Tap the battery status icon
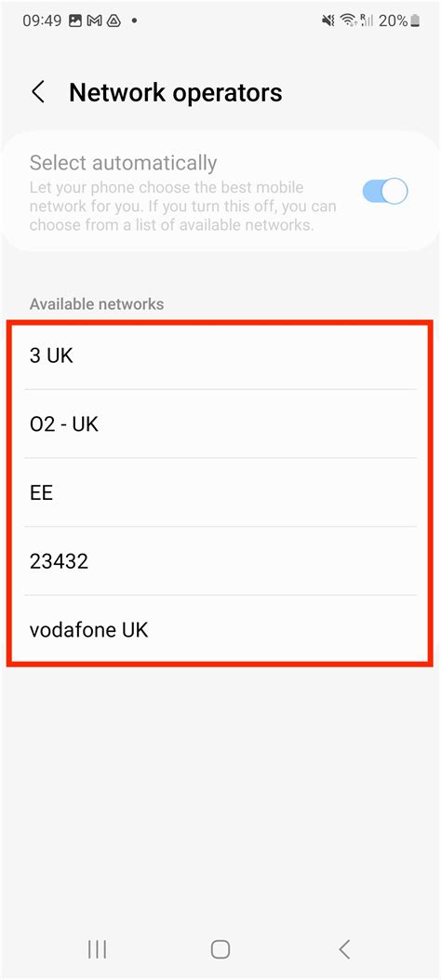This screenshot has width=441, height=980. [x=415, y=20]
